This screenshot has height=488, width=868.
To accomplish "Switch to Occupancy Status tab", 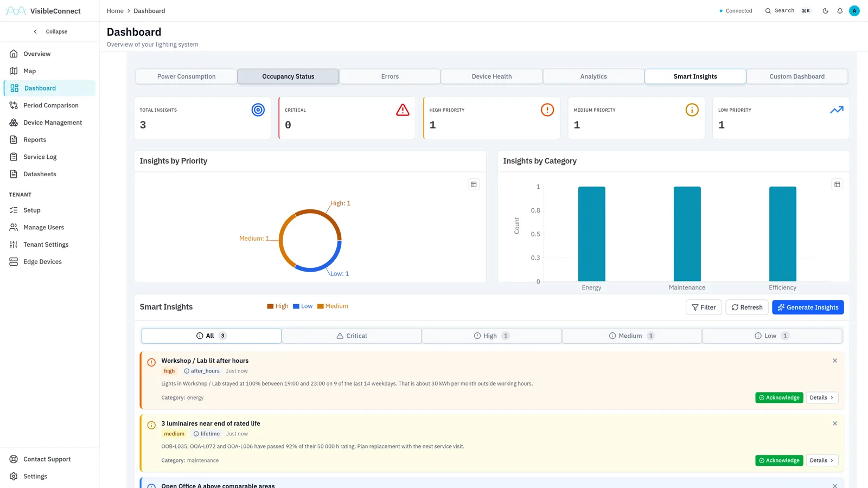I will [x=288, y=76].
